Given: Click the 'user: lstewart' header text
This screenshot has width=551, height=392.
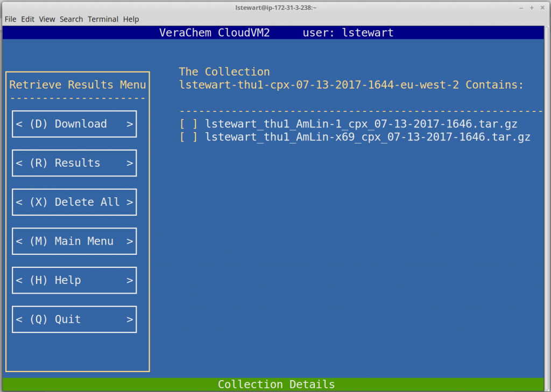Looking at the screenshot, I should coord(348,33).
